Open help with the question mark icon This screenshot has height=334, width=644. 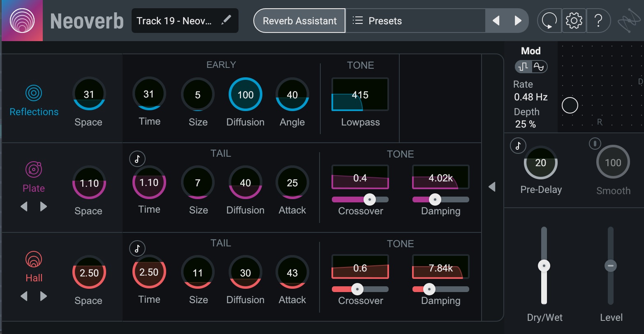click(598, 20)
